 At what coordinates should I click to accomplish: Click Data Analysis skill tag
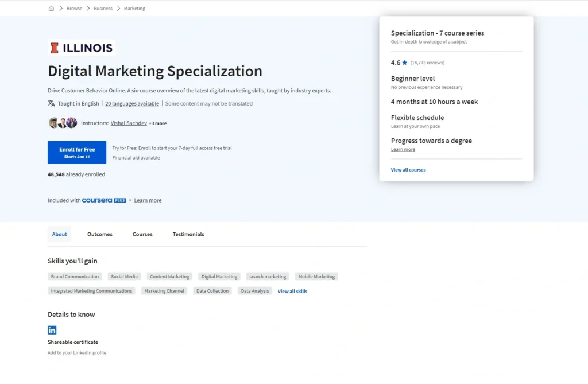[x=254, y=290]
